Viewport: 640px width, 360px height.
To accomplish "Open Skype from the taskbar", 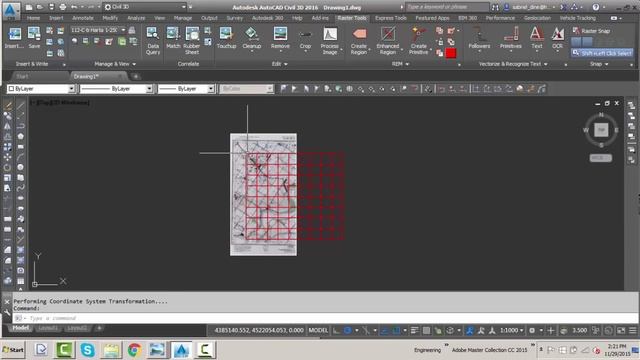I will click(x=87, y=350).
